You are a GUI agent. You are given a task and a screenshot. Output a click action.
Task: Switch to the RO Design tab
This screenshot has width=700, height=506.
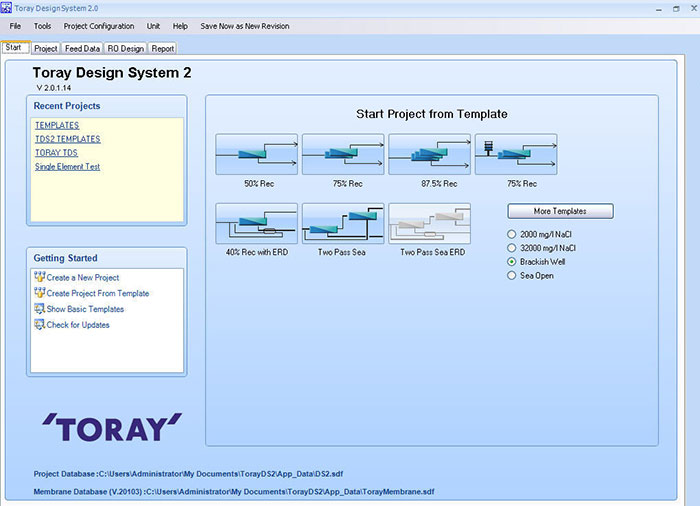point(125,48)
